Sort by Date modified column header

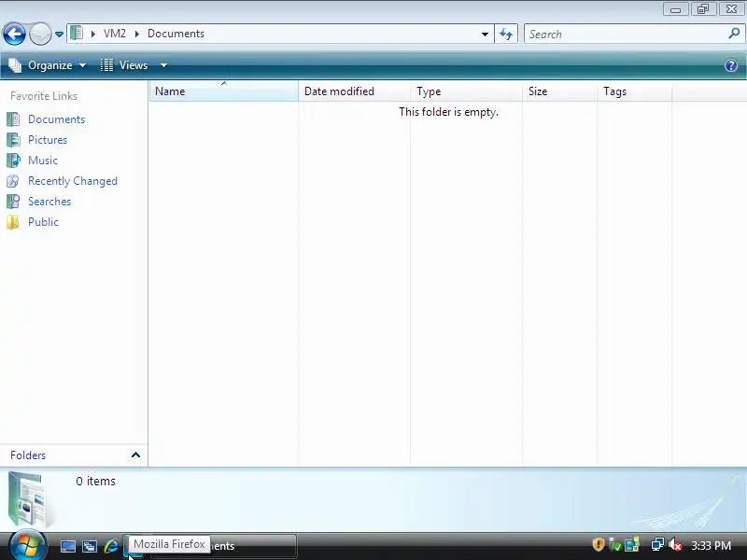[354, 91]
